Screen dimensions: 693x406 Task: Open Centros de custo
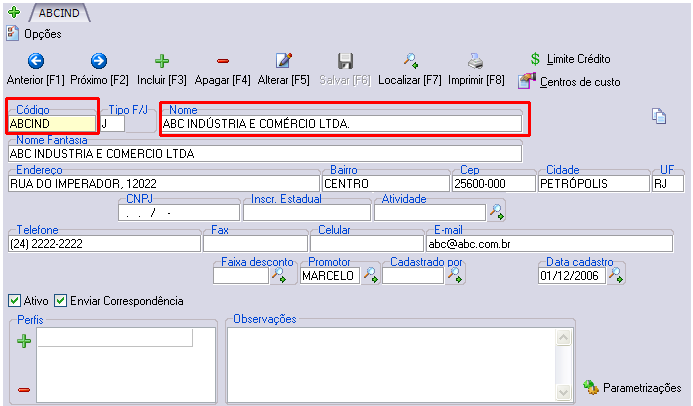(x=569, y=82)
